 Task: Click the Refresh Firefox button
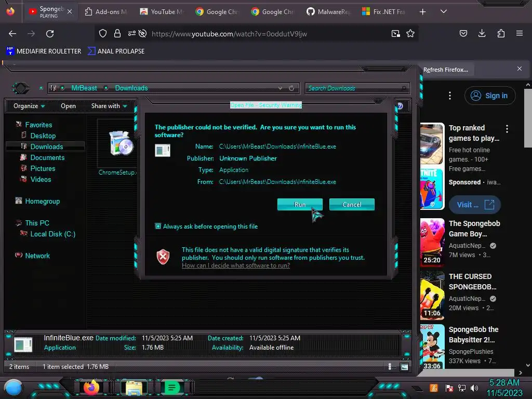[x=446, y=70]
